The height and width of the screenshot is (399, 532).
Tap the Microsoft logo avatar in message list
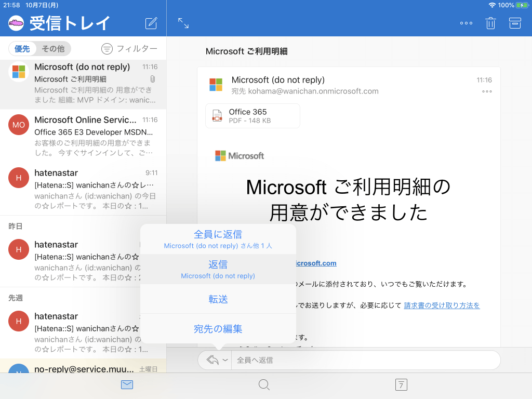tap(19, 72)
